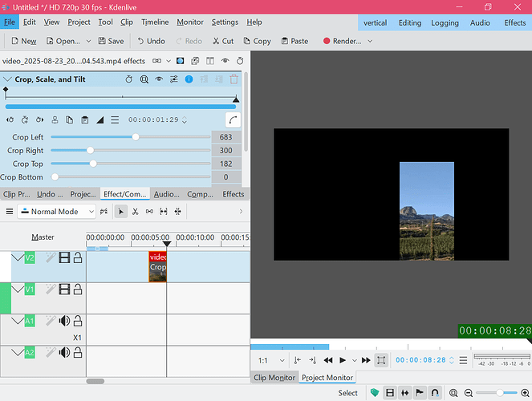532x401 pixels.
Task: Select the Razor tool in timeline toolbar
Action: tap(135, 212)
